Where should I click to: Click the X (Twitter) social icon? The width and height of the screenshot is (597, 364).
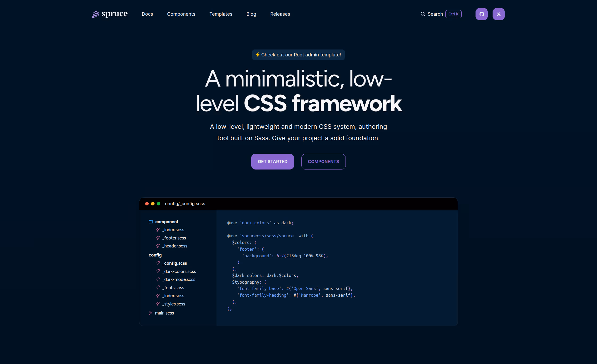(498, 14)
